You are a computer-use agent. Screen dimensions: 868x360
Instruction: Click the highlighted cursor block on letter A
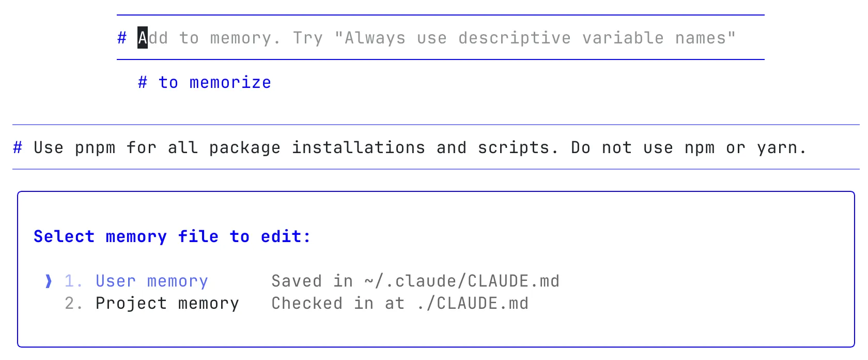(143, 38)
